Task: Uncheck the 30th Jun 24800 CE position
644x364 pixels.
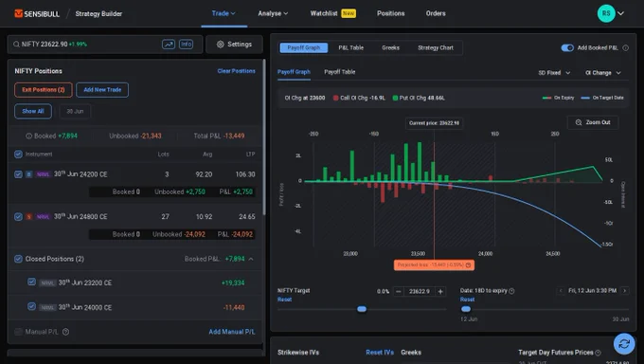Action: coord(18,217)
